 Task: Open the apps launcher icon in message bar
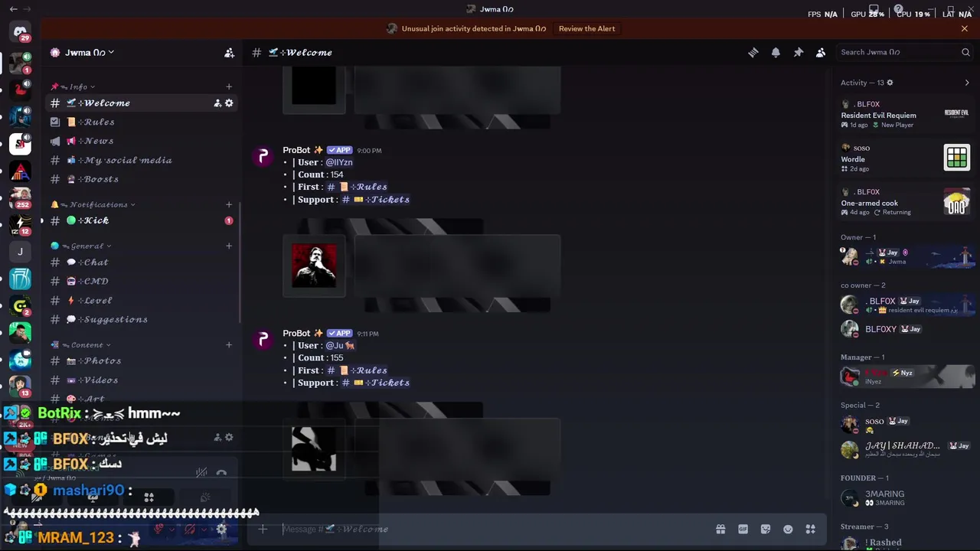[810, 529]
